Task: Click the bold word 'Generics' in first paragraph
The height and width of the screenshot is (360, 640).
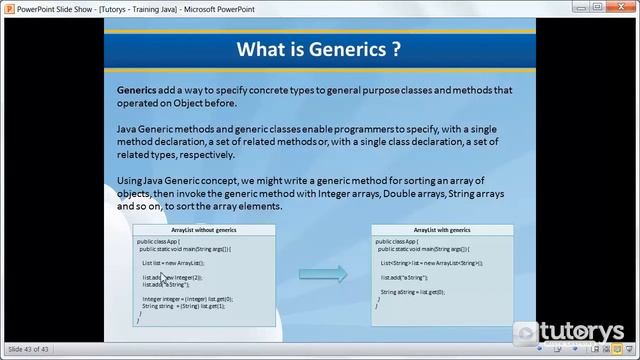Action: [x=136, y=90]
